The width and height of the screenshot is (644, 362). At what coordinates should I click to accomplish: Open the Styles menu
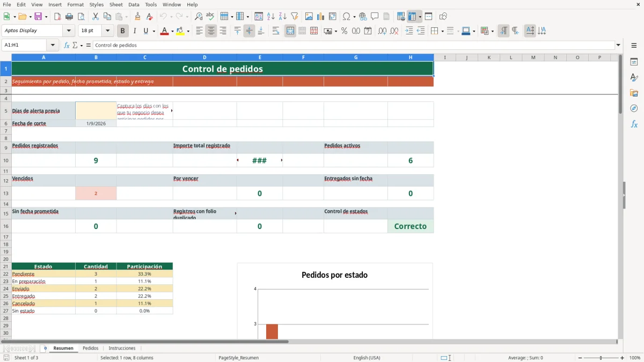point(97,4)
